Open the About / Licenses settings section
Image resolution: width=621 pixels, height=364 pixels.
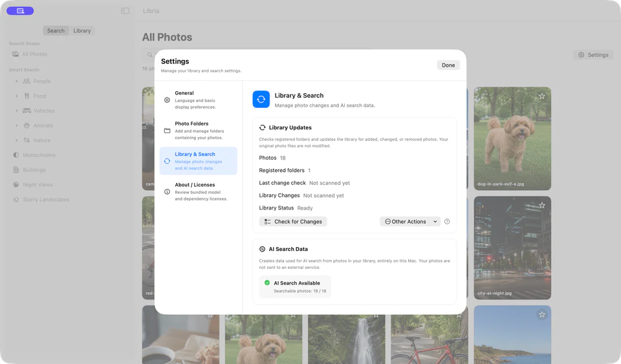pos(198,191)
